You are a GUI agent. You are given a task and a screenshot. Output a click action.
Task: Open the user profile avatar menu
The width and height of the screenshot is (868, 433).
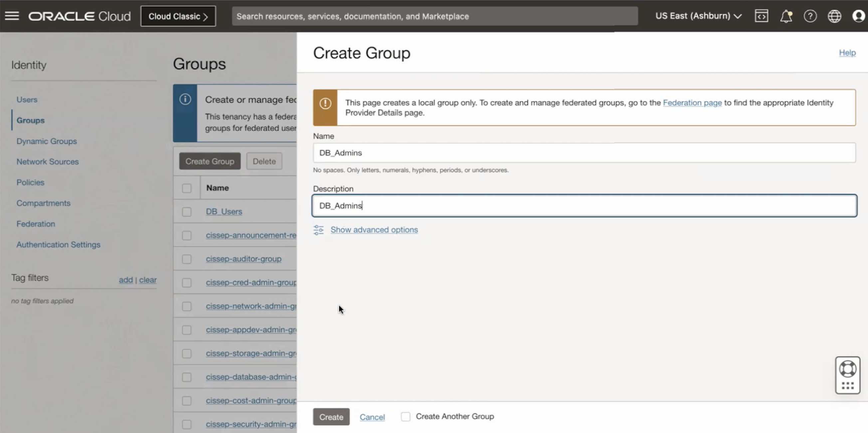coord(858,16)
